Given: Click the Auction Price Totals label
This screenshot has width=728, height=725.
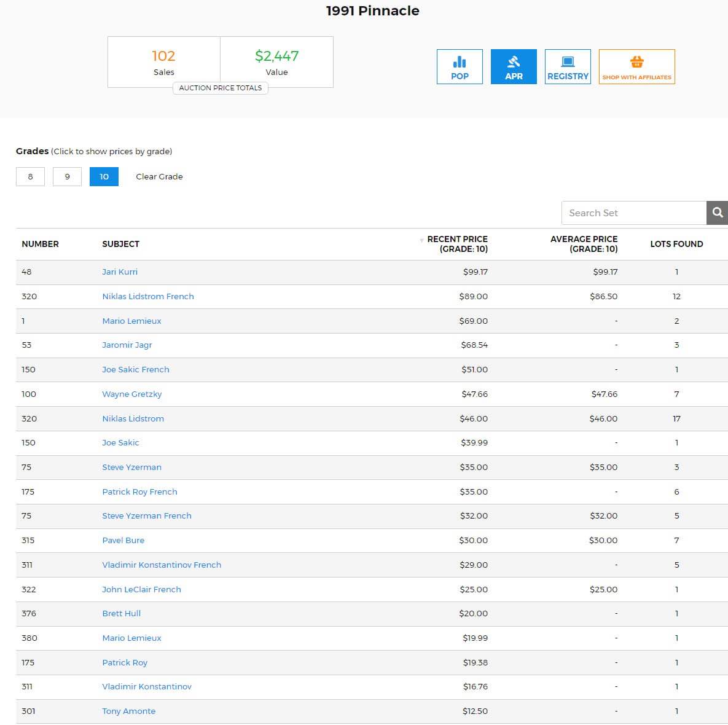Looking at the screenshot, I should coord(221,88).
